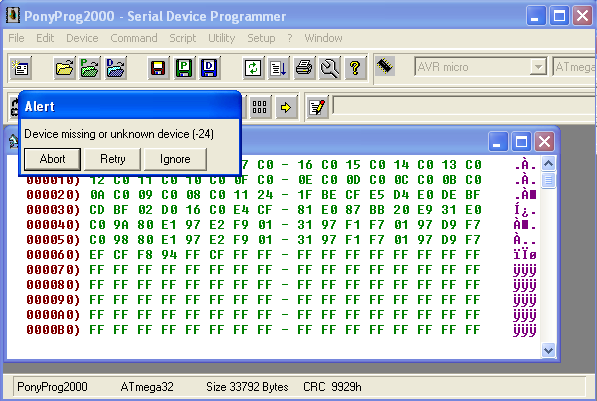Click address 0000B0) in hex view
The height and width of the screenshot is (401, 597).
coord(53,330)
